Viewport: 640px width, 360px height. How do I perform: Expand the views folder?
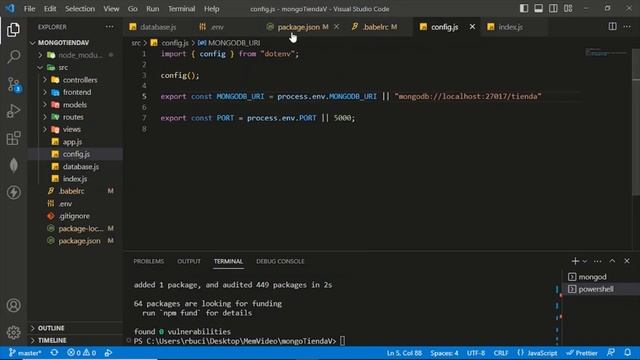[45, 129]
